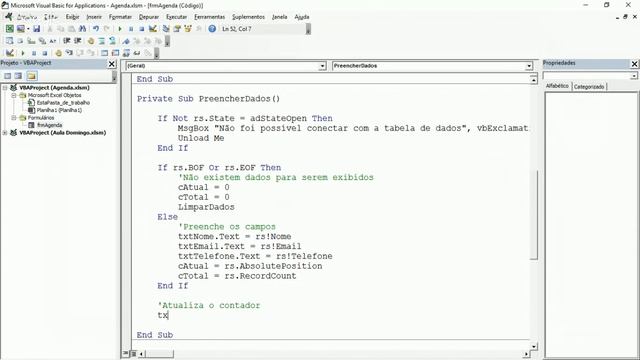Open the Properties panel object dropdown
The image size is (640, 360).
point(633,76)
